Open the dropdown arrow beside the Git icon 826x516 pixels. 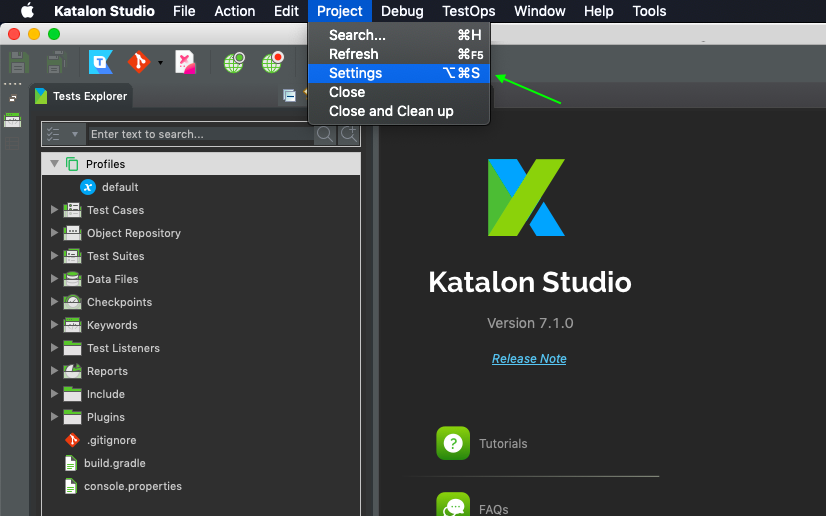tap(160, 63)
